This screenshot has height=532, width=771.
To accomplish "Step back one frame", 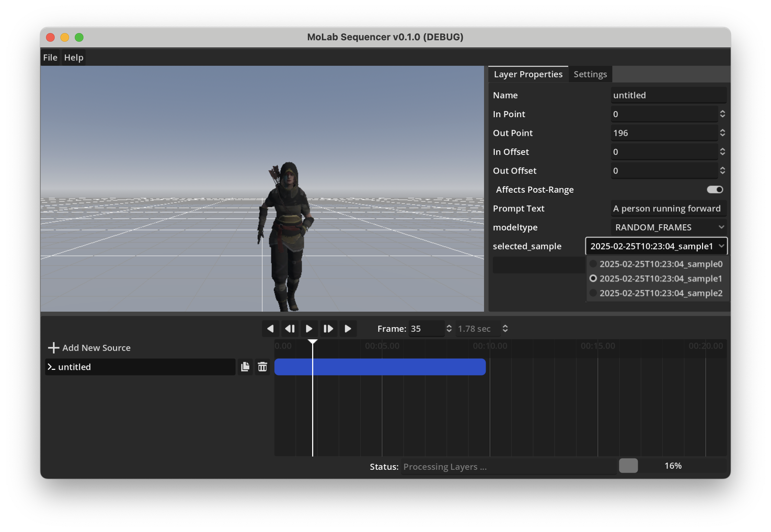I will 290,329.
